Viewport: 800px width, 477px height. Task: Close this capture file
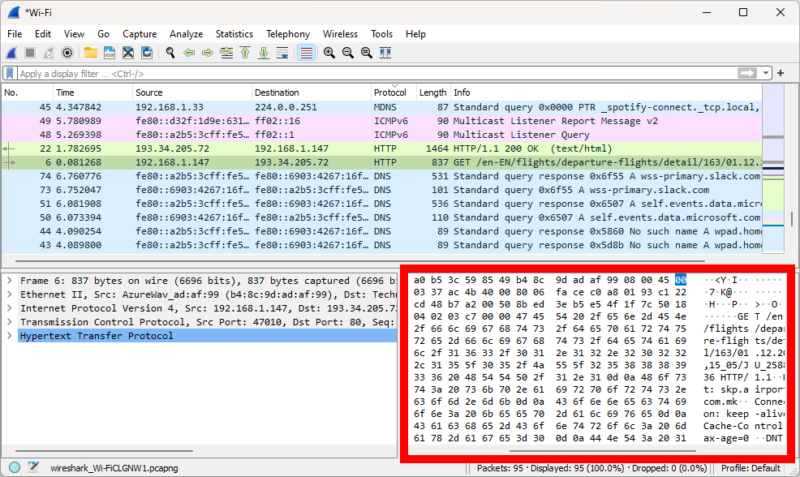tap(128, 53)
